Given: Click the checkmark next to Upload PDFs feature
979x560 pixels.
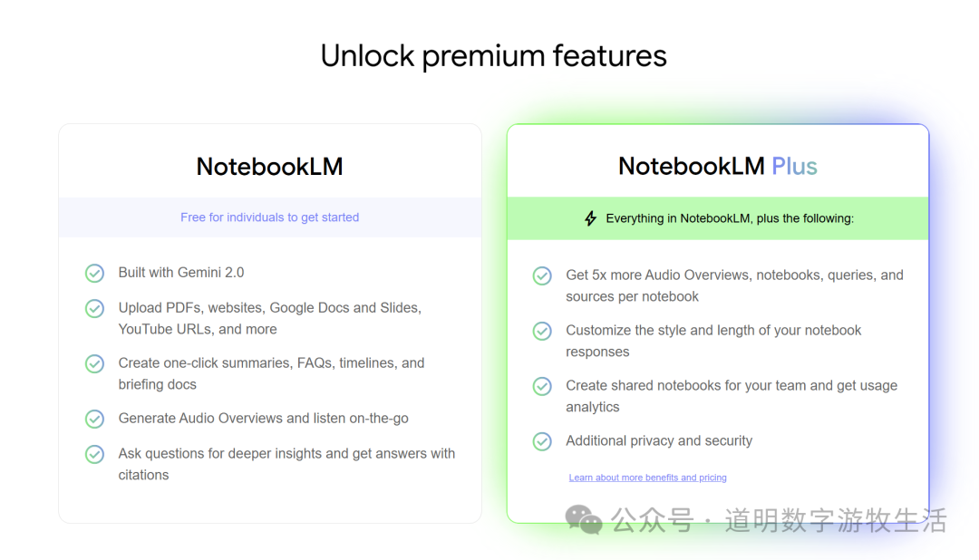Looking at the screenshot, I should click(95, 308).
